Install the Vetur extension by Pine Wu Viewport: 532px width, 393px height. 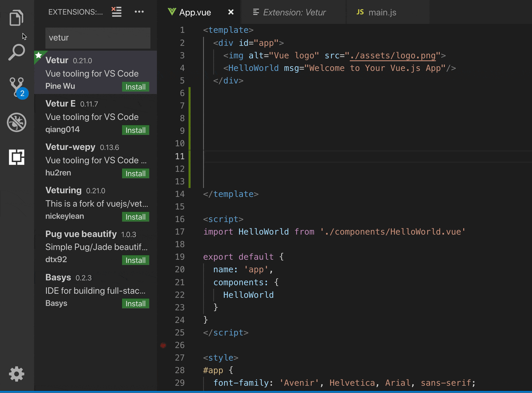click(x=135, y=87)
